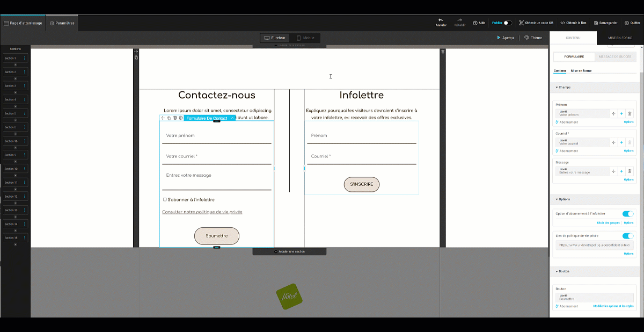Open the QR code generator
This screenshot has height=332, width=644.
[x=536, y=23]
